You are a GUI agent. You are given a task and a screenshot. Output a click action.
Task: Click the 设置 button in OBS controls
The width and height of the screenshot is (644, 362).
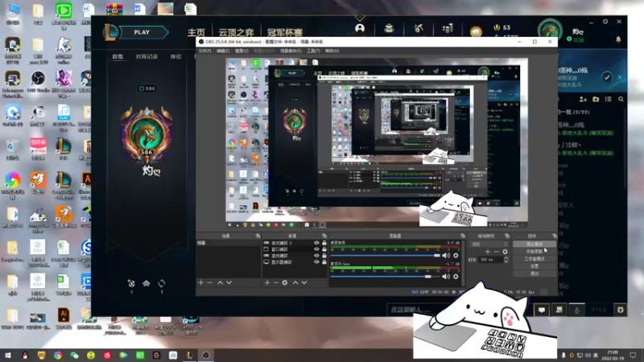pos(535,266)
